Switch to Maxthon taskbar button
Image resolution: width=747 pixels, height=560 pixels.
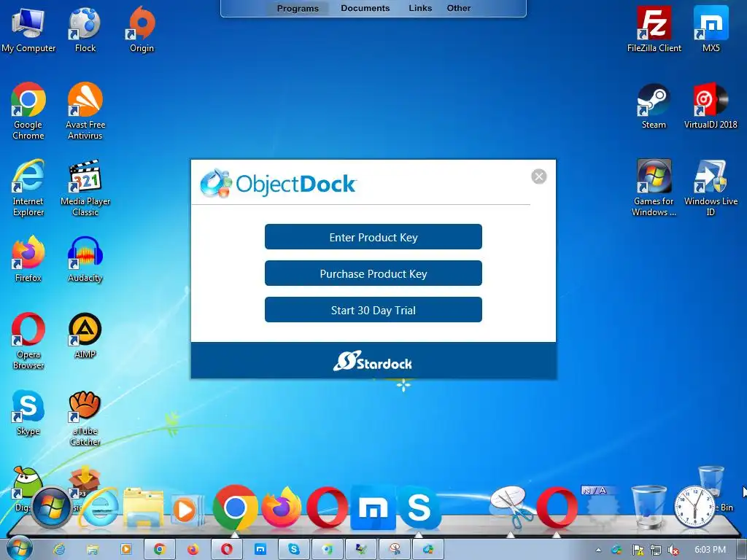click(x=260, y=550)
